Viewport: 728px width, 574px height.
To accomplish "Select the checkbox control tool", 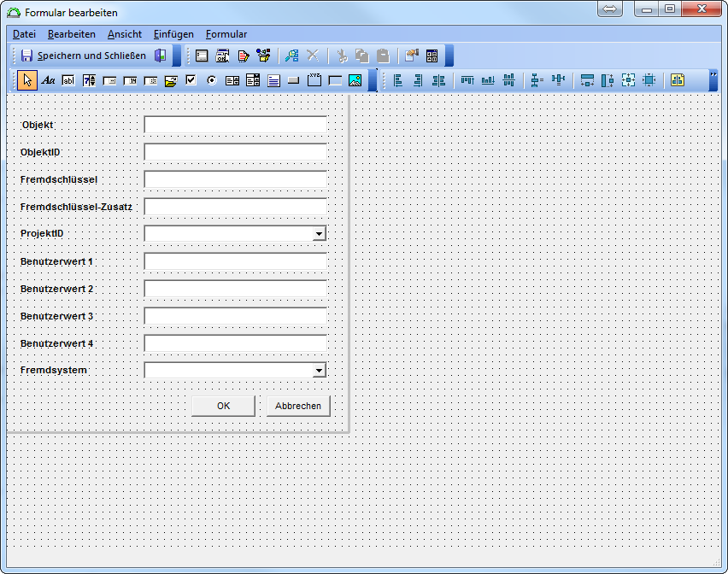I will click(x=191, y=80).
